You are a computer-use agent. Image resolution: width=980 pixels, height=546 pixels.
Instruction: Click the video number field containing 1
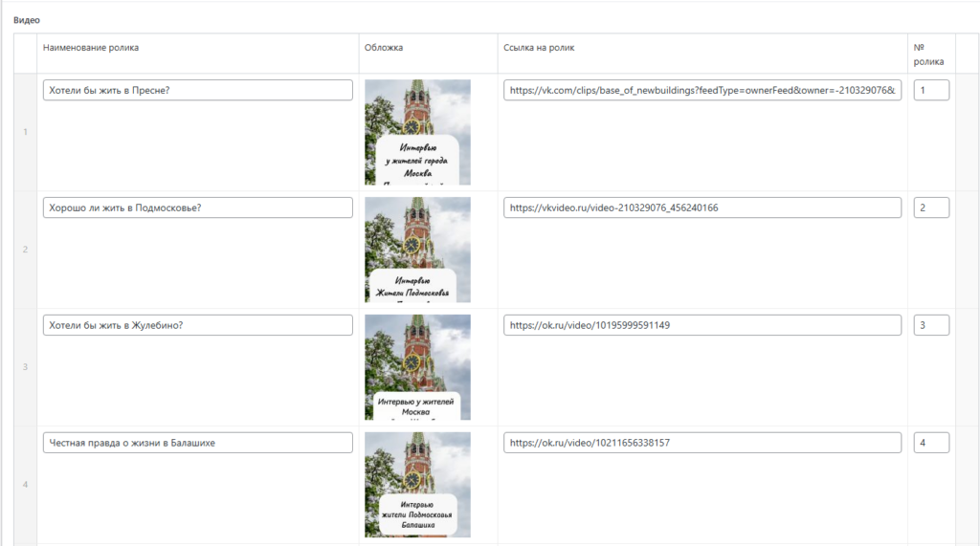931,90
